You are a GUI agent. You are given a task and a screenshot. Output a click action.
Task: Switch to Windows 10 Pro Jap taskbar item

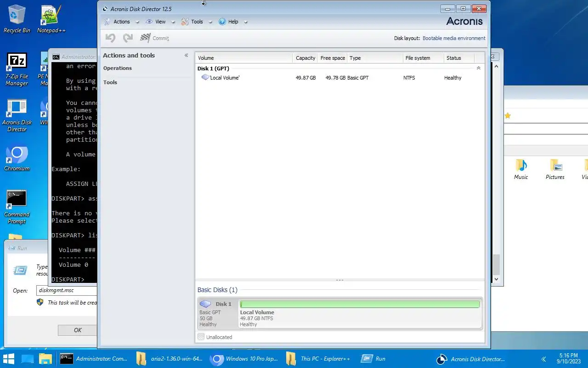(244, 359)
